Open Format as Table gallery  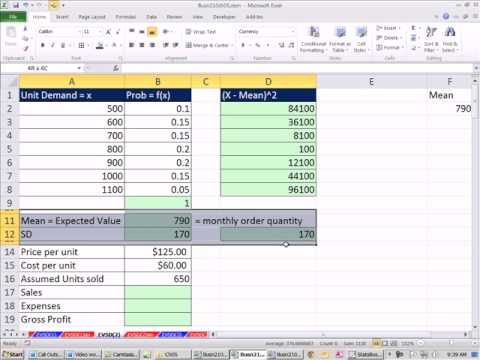pos(340,39)
